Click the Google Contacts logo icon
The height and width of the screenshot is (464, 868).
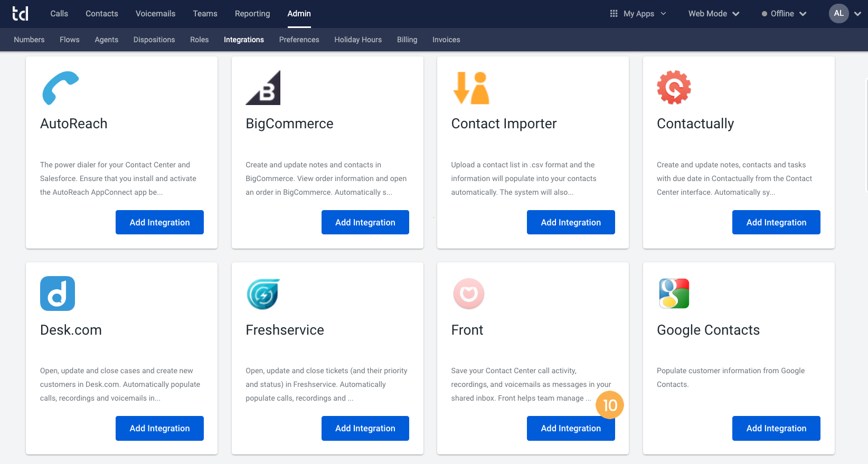tap(674, 293)
